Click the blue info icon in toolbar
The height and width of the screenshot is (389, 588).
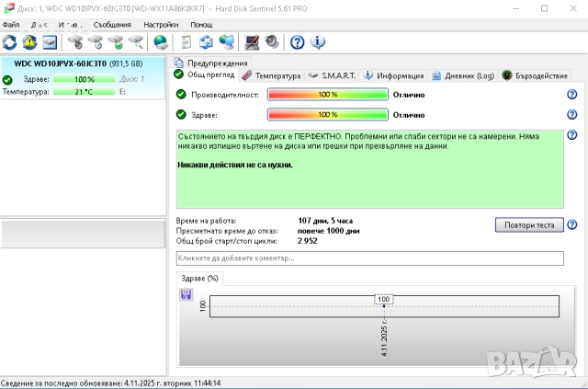click(x=318, y=42)
